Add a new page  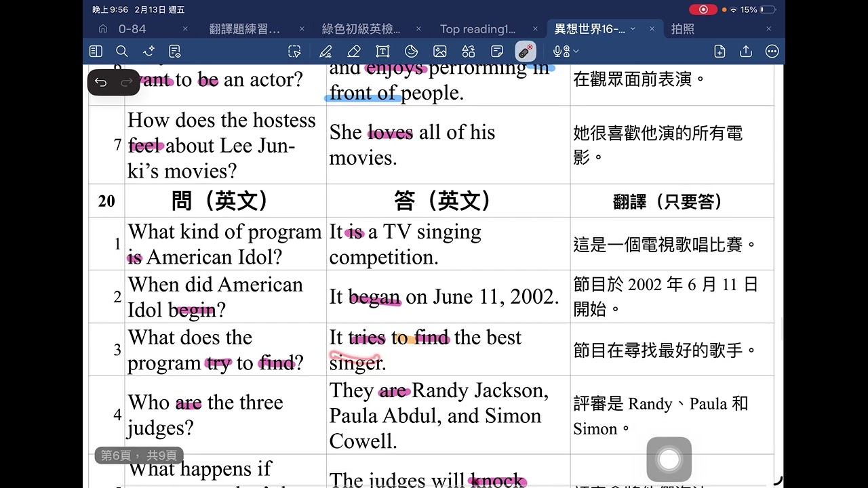coord(720,52)
